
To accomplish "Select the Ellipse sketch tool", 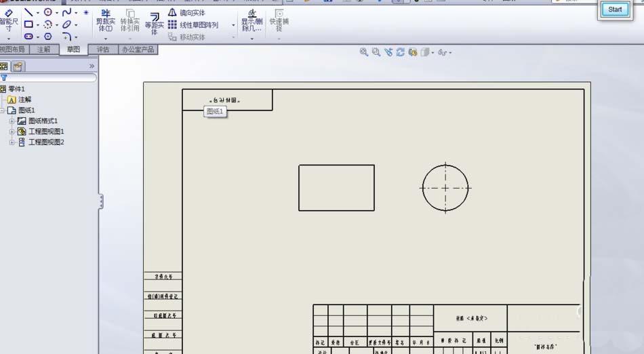I will point(67,24).
